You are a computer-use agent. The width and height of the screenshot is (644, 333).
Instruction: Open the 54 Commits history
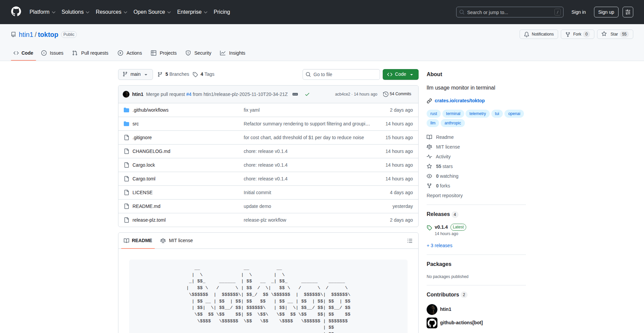pos(397,94)
